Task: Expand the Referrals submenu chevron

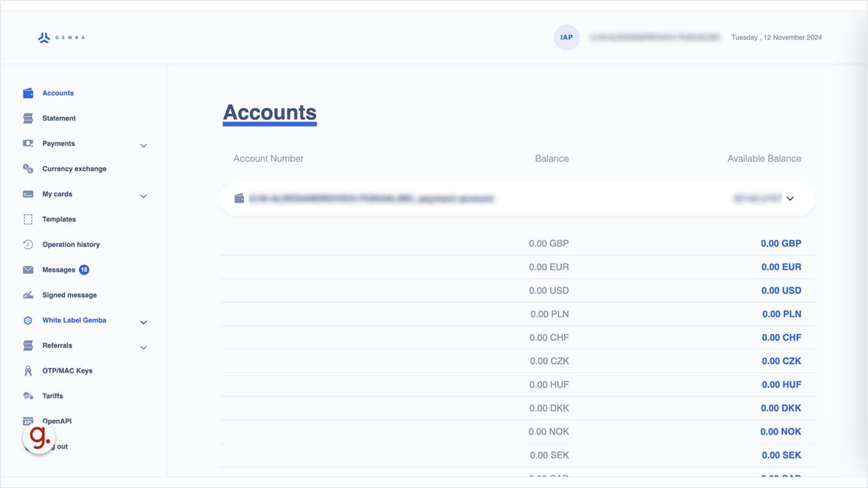Action: (143, 348)
